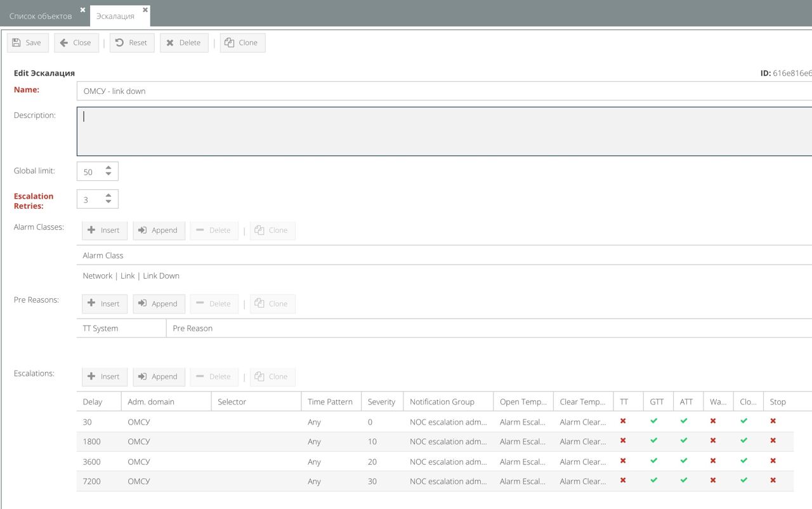Click the Global limit value field
The width and height of the screenshot is (812, 509).
[89, 171]
